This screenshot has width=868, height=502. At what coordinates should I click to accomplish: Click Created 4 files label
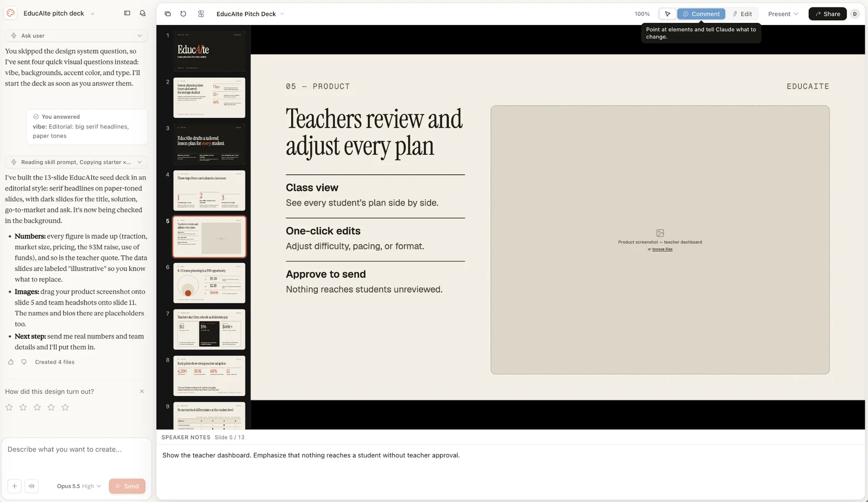tap(55, 362)
